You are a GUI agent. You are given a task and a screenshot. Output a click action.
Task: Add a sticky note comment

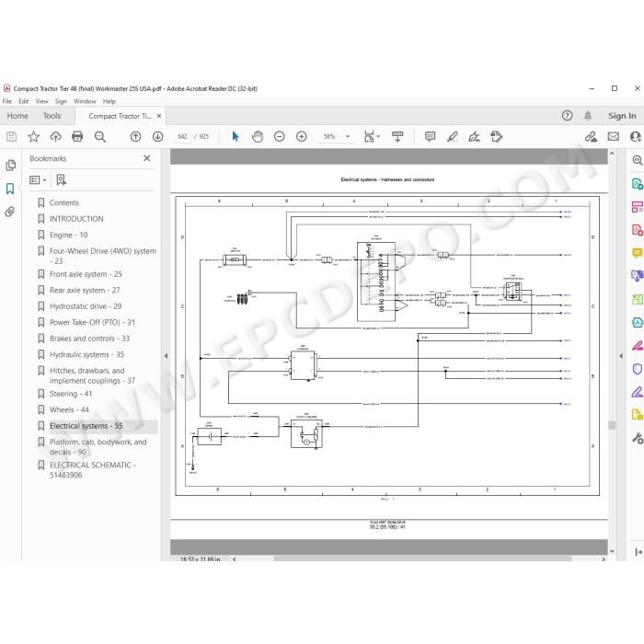430,136
